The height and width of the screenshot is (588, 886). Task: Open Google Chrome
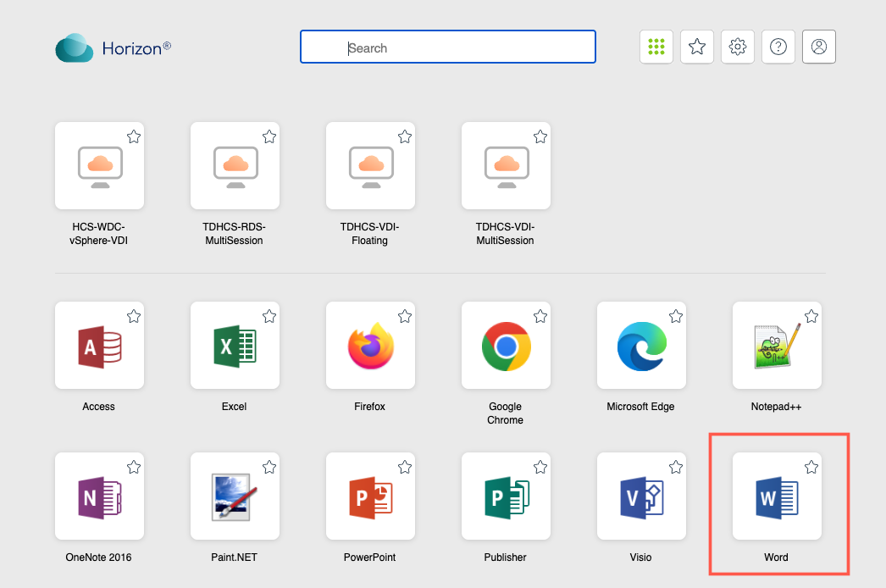[x=506, y=347]
